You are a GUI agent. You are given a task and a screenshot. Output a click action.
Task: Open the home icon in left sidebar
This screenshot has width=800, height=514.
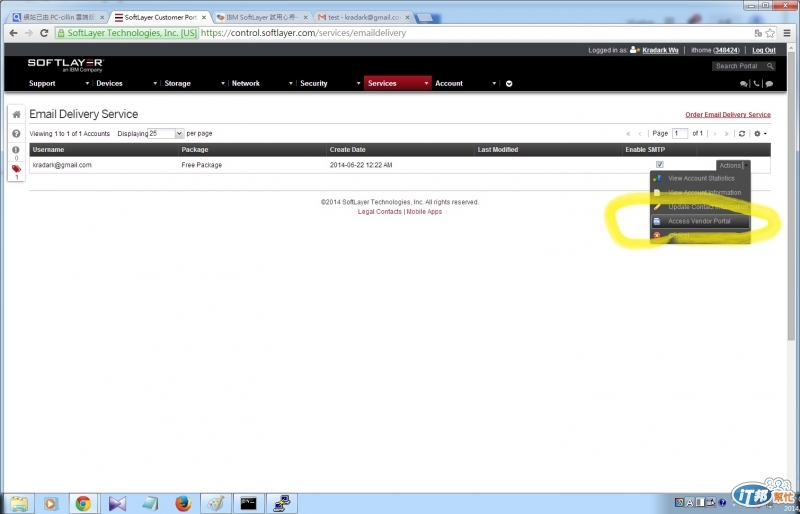(16, 114)
